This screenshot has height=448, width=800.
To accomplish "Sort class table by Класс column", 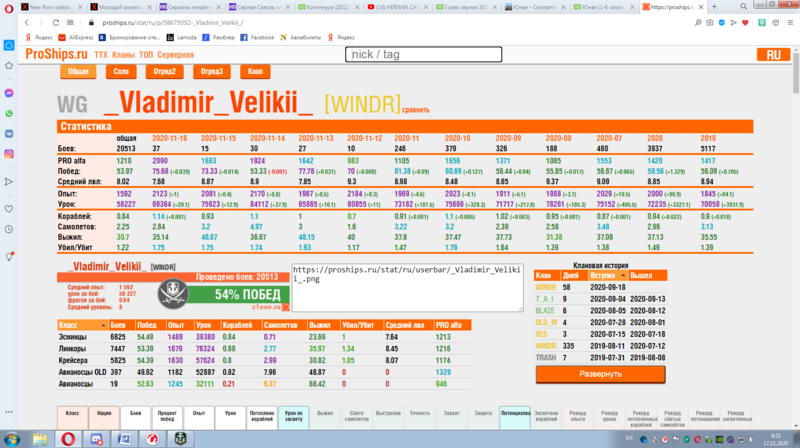I will [82, 325].
